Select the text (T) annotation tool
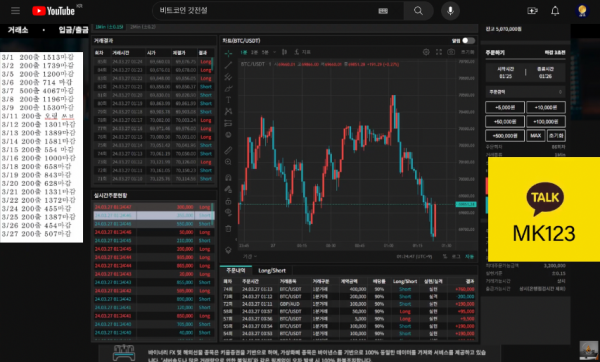This screenshot has height=362, width=600. (228, 100)
